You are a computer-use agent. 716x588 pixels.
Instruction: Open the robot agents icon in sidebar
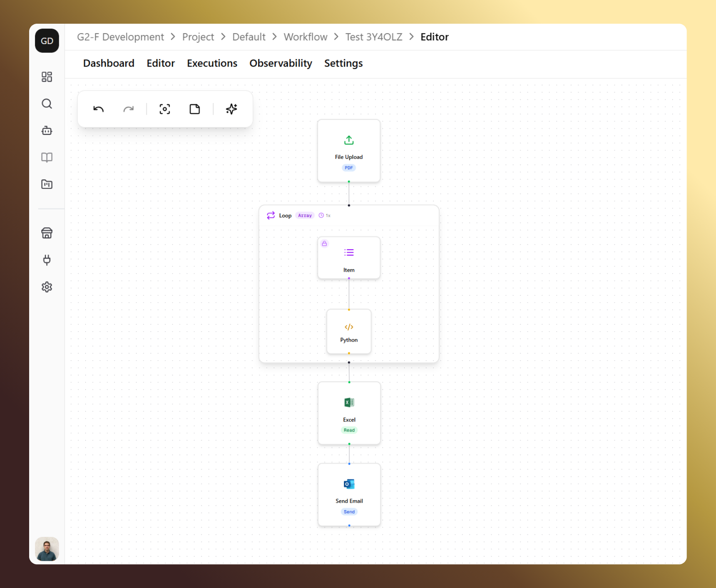click(47, 131)
